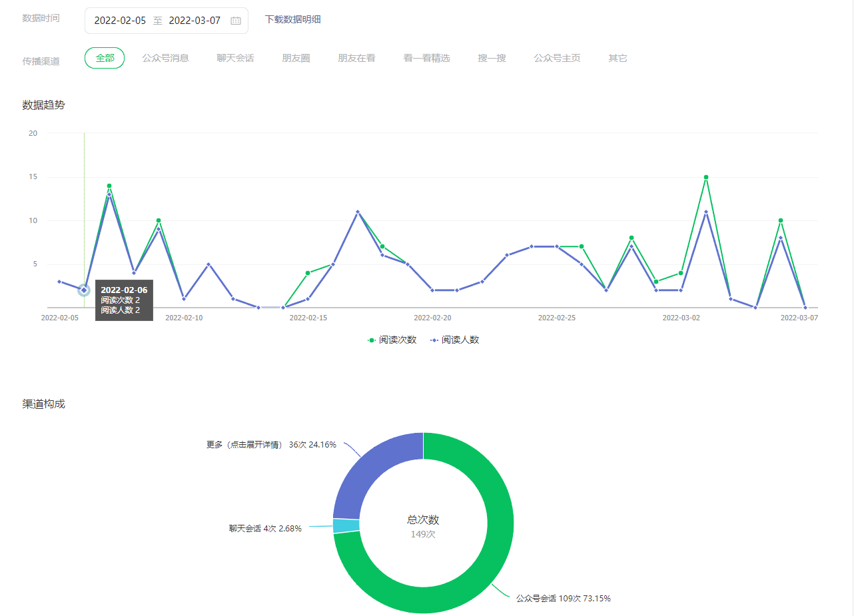Choose the 搜一搜 channel
This screenshot has height=616, width=854.
pos(492,58)
